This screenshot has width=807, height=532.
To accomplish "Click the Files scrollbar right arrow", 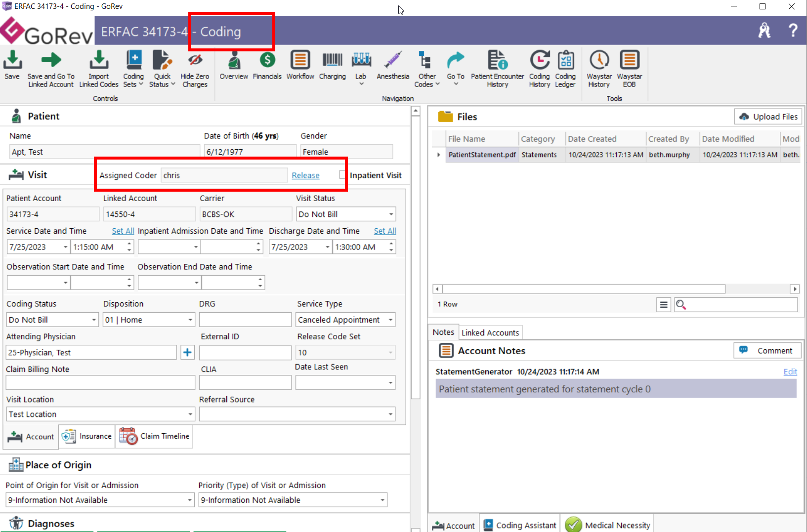I will [x=795, y=289].
